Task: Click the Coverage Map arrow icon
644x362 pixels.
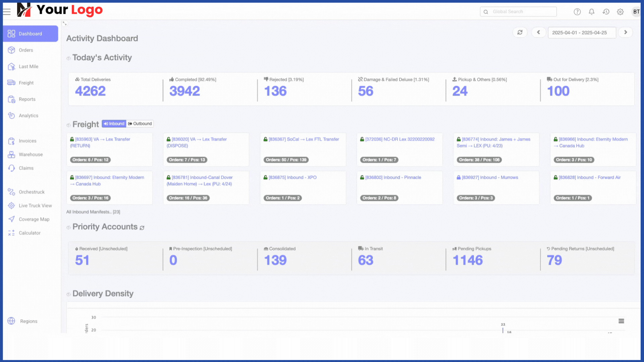Action: [11, 219]
